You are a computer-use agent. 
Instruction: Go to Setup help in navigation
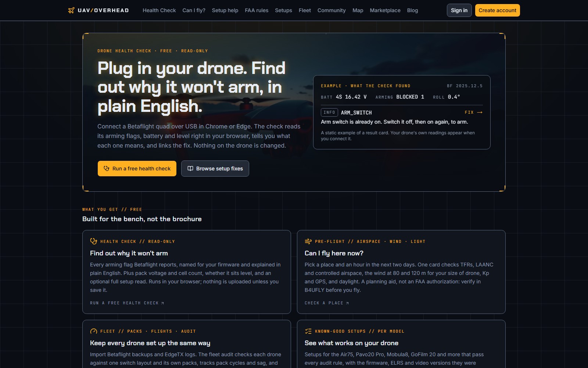(225, 10)
